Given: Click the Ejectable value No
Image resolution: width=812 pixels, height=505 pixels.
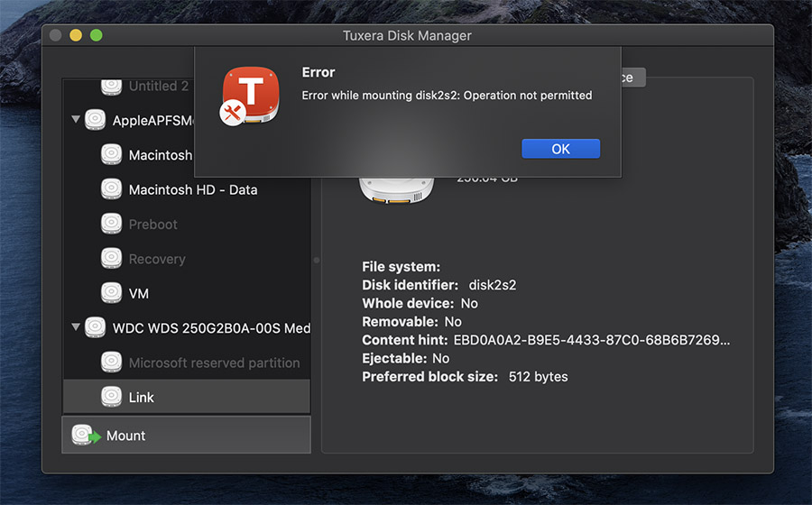Looking at the screenshot, I should tap(440, 359).
